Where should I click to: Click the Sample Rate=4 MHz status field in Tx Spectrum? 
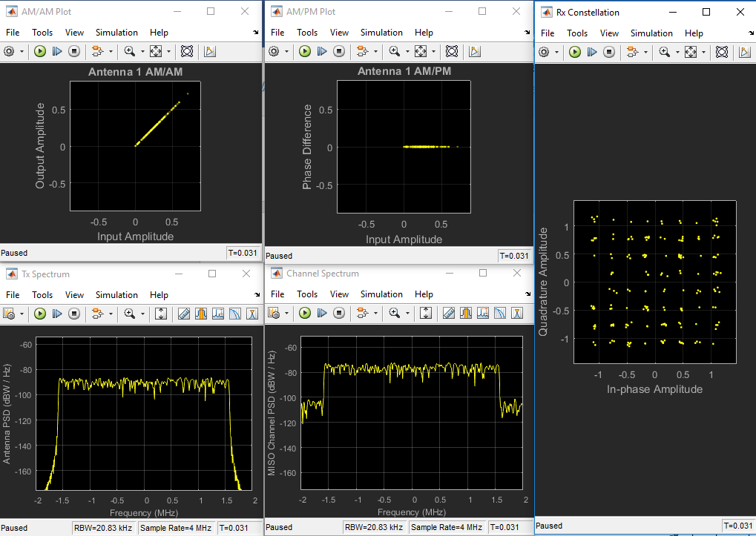coord(175,528)
